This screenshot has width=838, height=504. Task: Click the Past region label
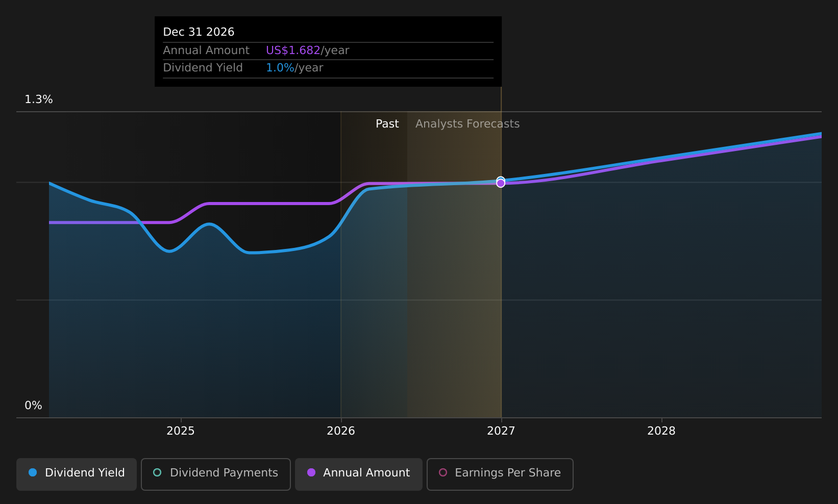tap(387, 124)
